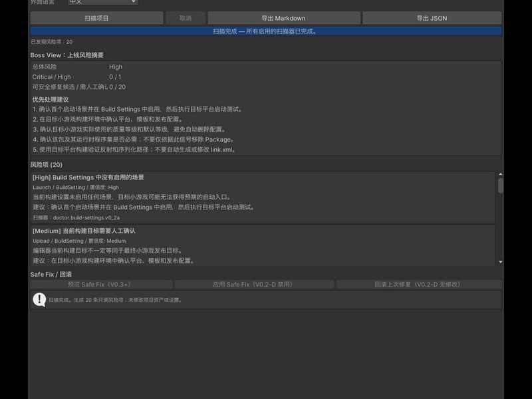Click 应用 Safe Fix (V0.2-D 禁用) button
Viewport: 532px width, 399px height.
click(254, 285)
